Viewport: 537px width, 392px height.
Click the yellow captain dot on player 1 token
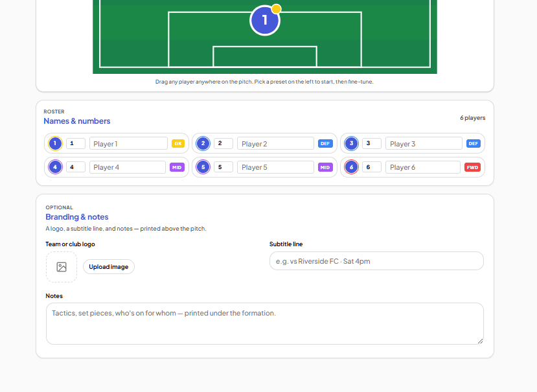point(276,9)
